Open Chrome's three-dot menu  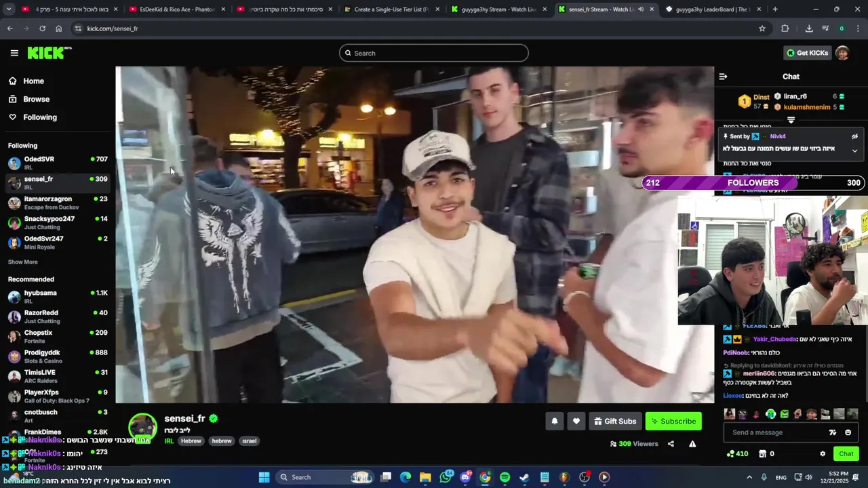pyautogui.click(x=859, y=28)
